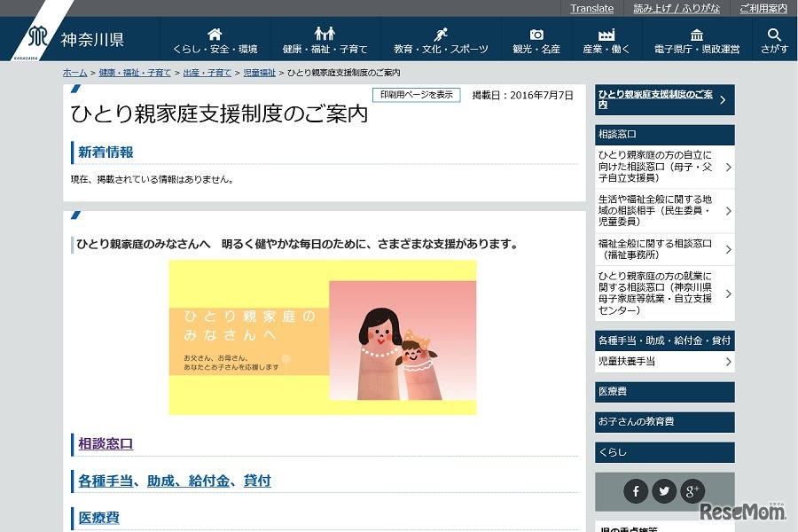Click the camera icon for 観光・名産
The height and width of the screenshot is (532, 798).
pyautogui.click(x=536, y=33)
